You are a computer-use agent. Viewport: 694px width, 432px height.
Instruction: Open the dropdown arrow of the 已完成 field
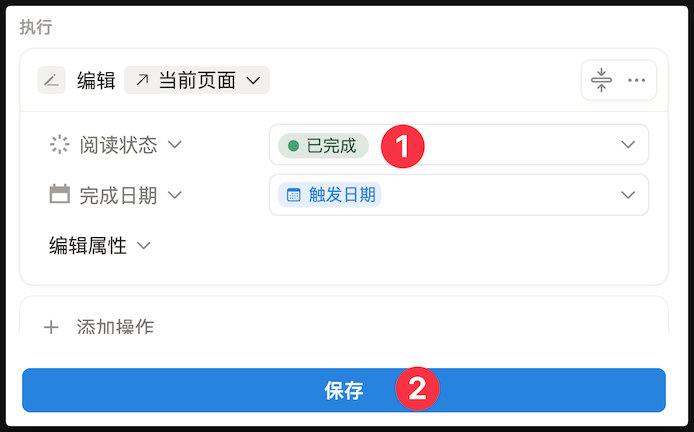point(628,145)
